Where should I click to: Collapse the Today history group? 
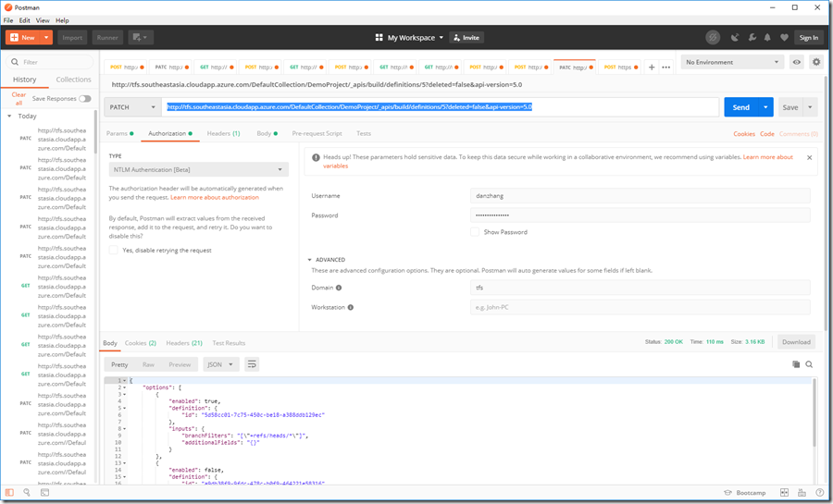point(9,117)
